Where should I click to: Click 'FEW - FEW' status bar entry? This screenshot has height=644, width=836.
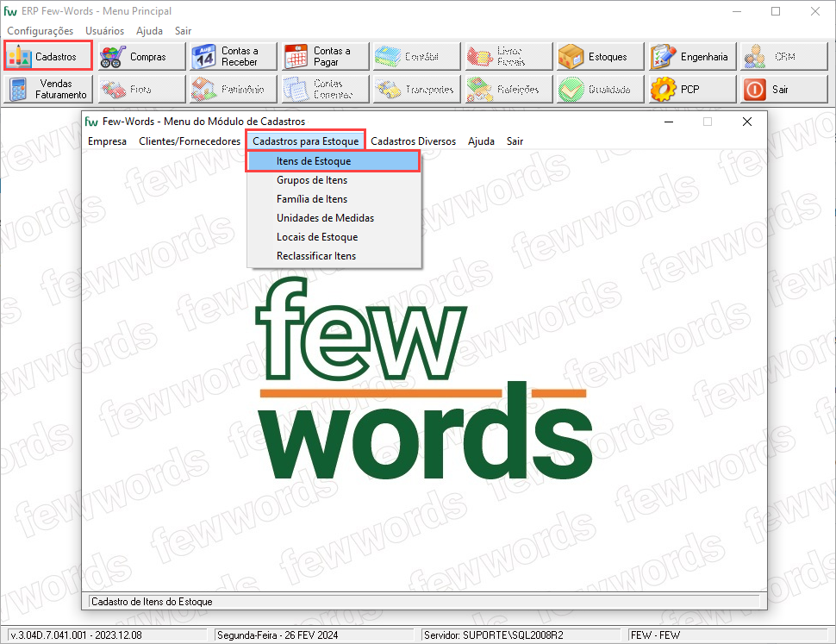655,635
